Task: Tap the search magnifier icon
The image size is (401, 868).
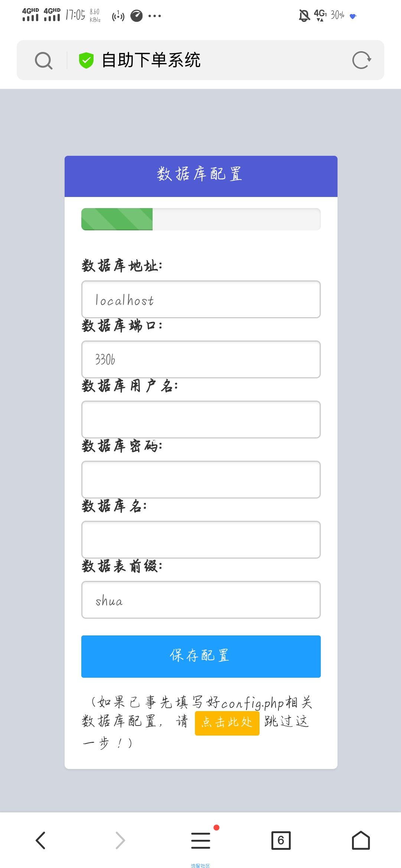Action: point(43,60)
